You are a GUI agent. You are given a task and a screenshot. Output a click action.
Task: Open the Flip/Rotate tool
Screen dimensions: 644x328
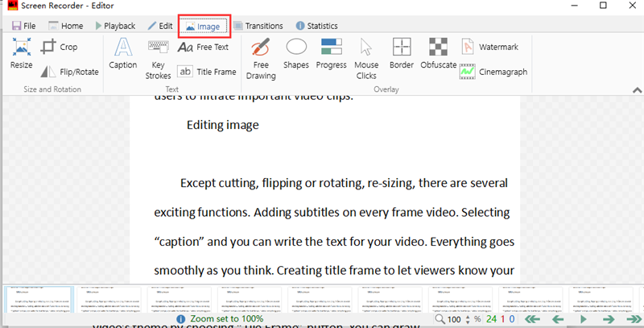point(70,72)
